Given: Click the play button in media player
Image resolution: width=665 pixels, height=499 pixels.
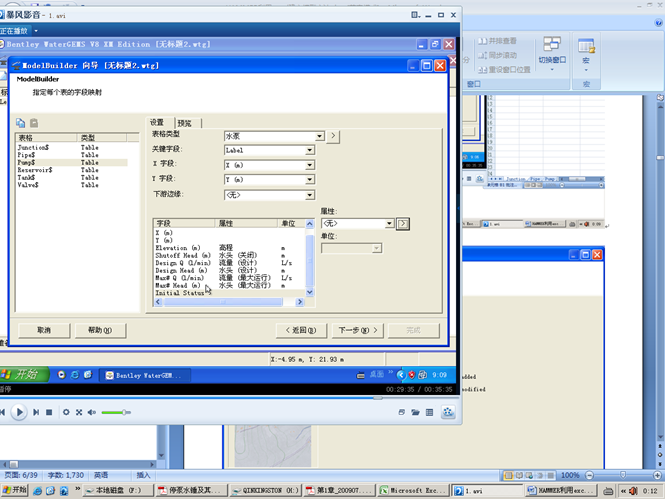Looking at the screenshot, I should (x=19, y=412).
